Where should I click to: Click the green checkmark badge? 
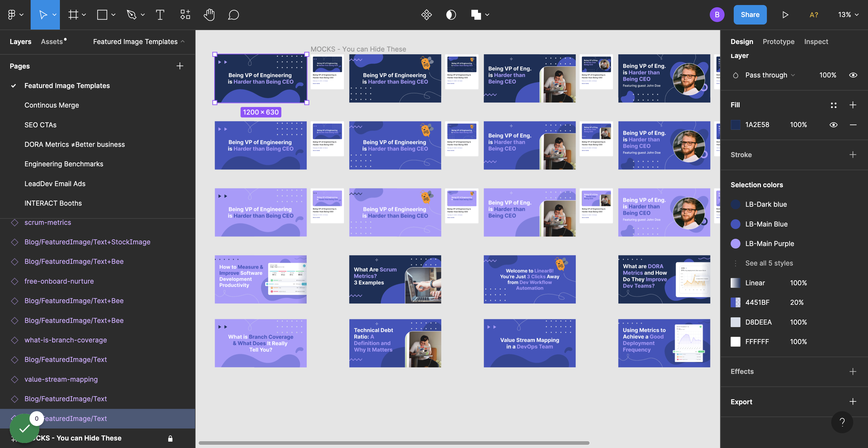pos(24,428)
